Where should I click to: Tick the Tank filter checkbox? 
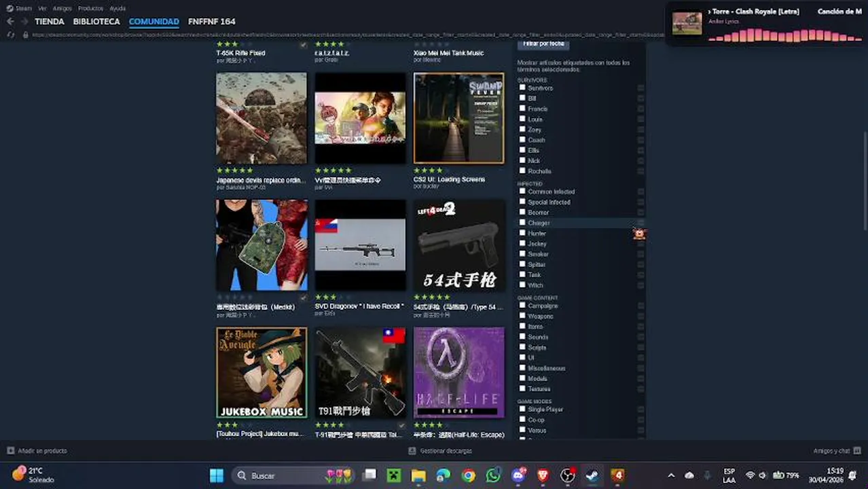tap(522, 274)
